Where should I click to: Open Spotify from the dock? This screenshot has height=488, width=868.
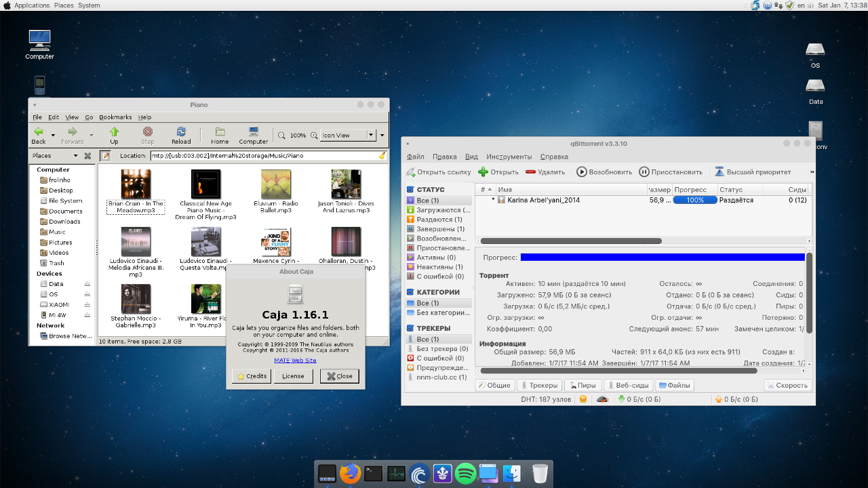click(x=465, y=473)
